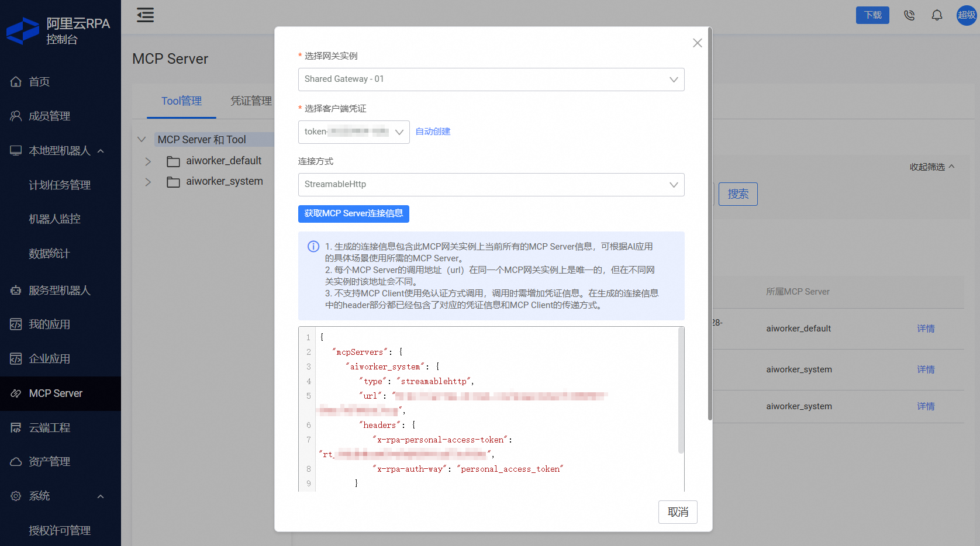980x546 pixels.
Task: Open 资产管理 in sidebar
Action: 60,462
